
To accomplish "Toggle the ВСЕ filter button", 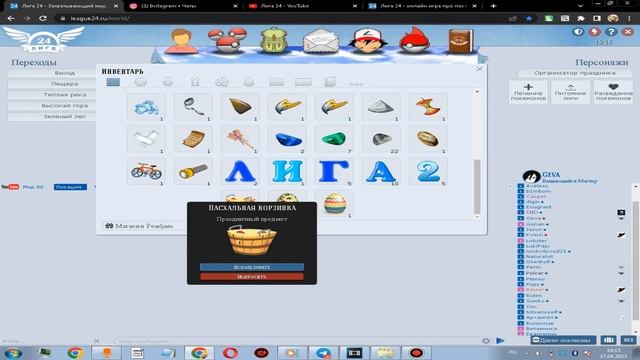I will [x=628, y=340].
